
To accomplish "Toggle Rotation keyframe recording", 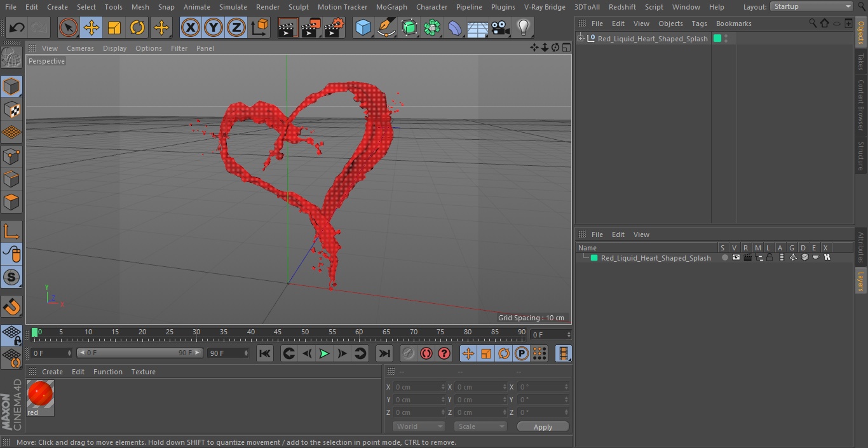I will coord(504,353).
